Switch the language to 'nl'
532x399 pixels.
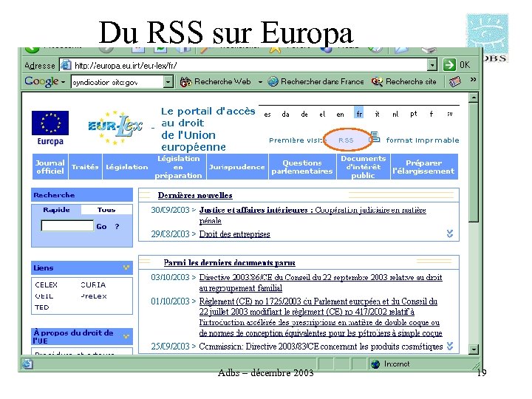[x=395, y=115]
